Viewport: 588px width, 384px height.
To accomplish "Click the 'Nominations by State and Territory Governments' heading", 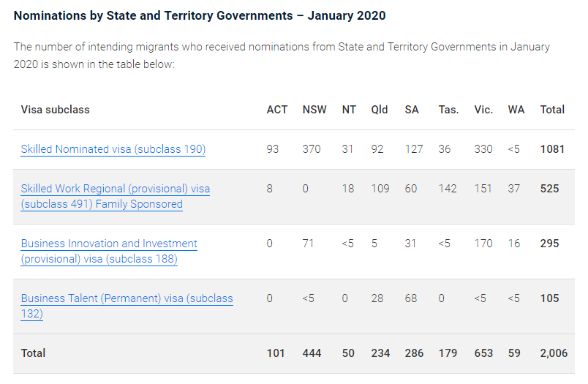I will click(x=200, y=15).
